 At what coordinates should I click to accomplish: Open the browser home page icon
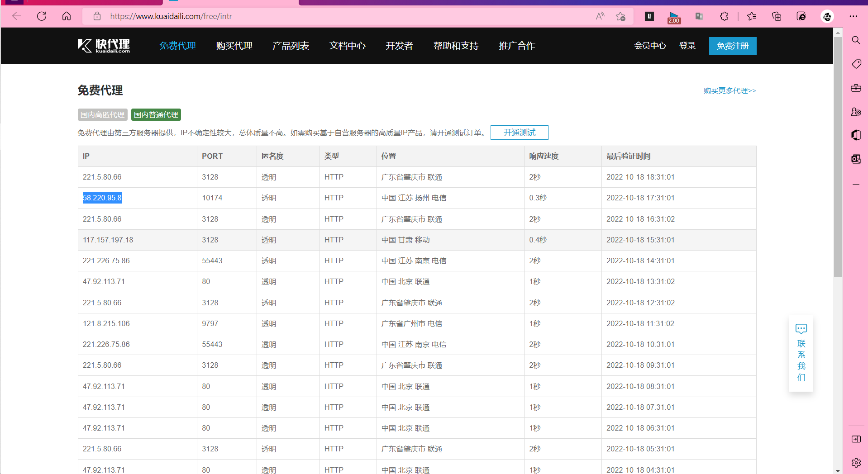coord(67,16)
